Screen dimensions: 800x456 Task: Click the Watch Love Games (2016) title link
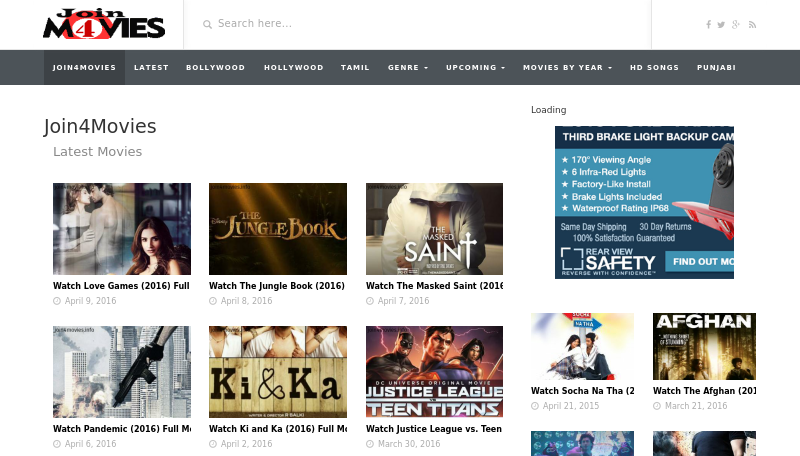point(121,286)
